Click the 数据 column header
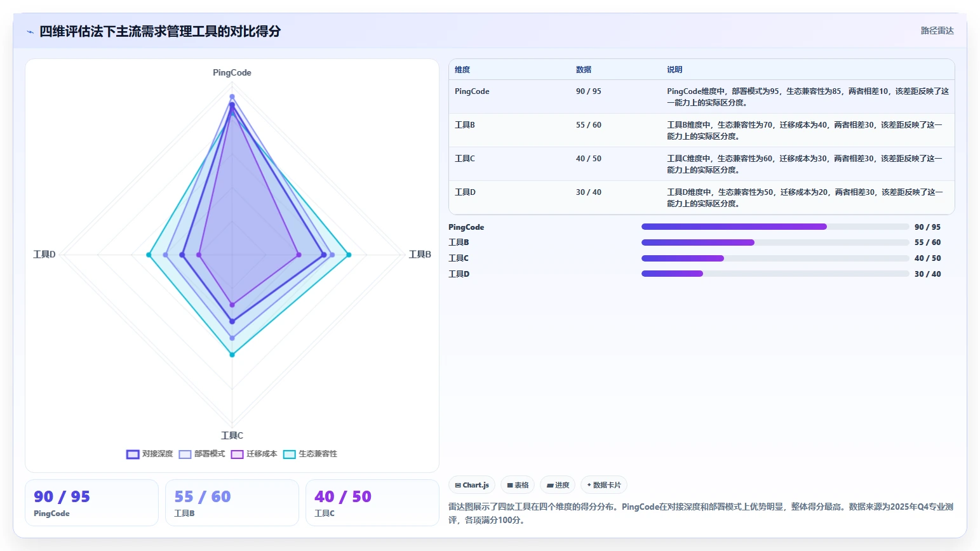Image resolution: width=980 pixels, height=551 pixels. pos(584,70)
